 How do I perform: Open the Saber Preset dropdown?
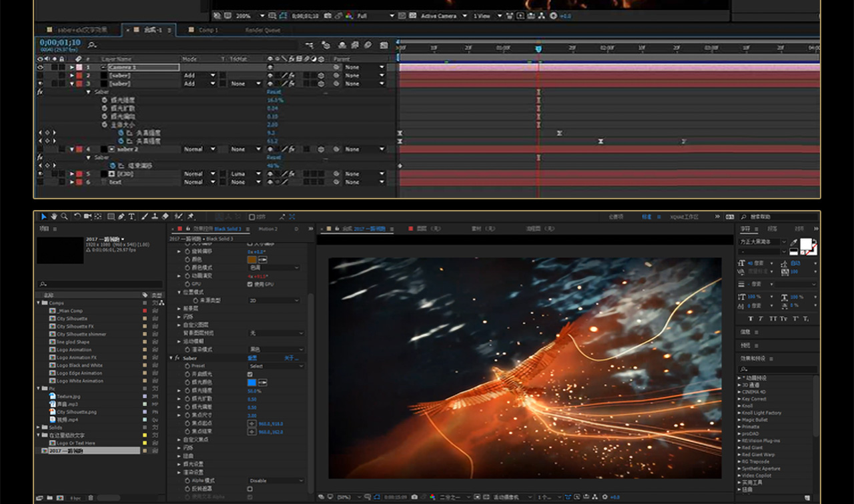276,366
